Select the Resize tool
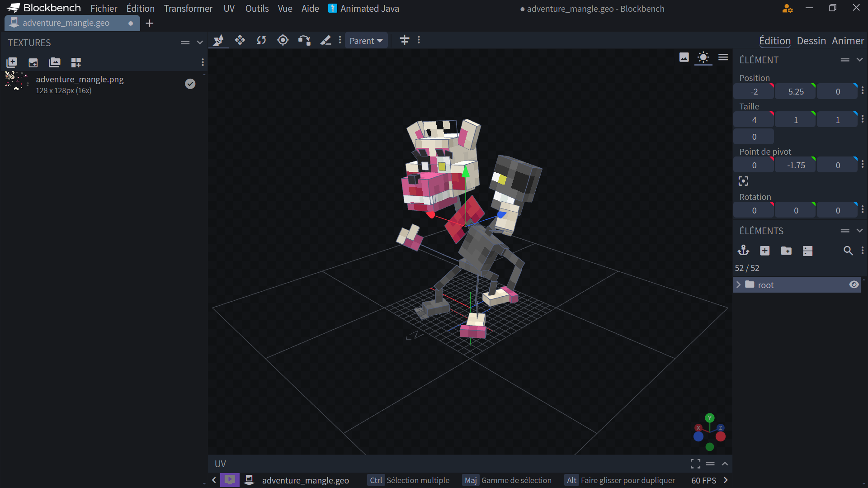 [x=240, y=41]
